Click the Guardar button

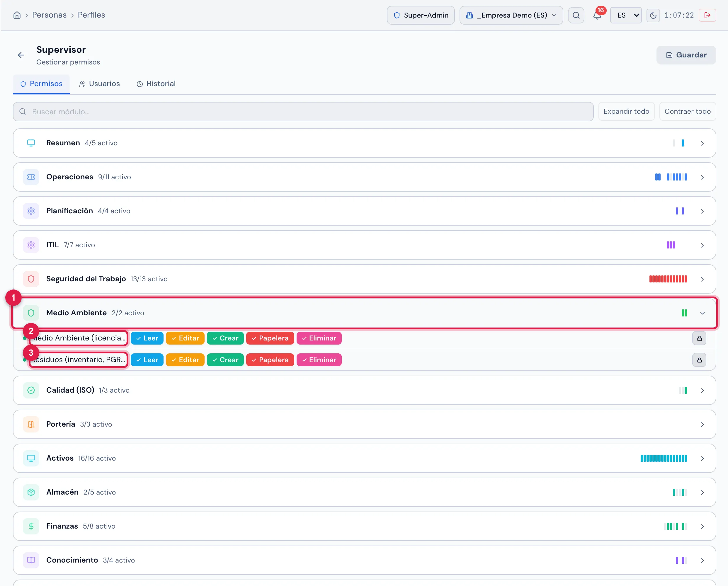[686, 55]
